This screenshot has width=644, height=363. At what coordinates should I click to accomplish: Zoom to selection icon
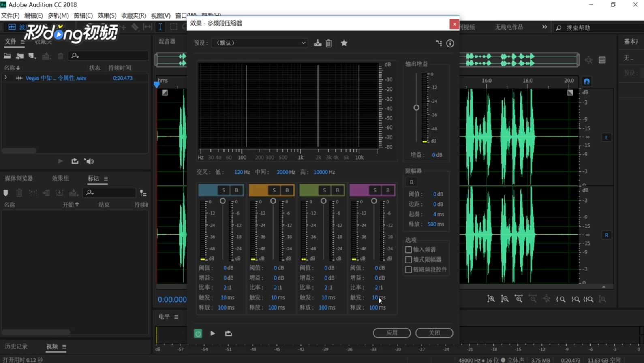click(x=588, y=299)
